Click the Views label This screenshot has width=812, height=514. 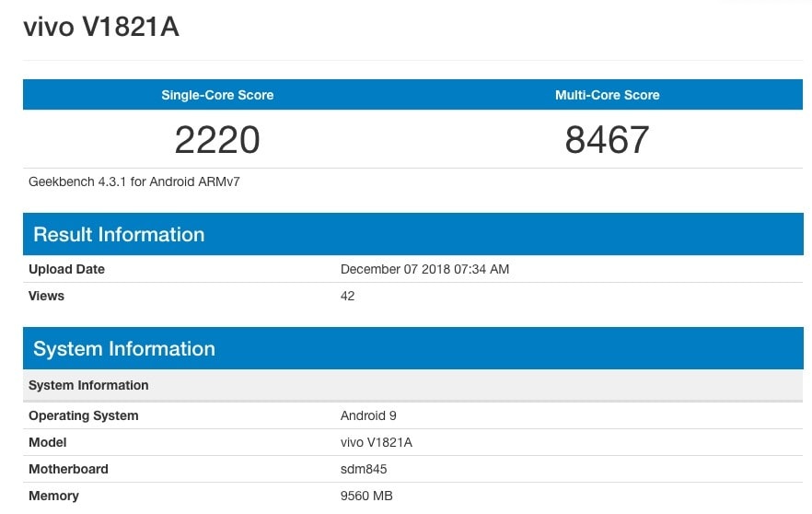pyautogui.click(x=47, y=296)
